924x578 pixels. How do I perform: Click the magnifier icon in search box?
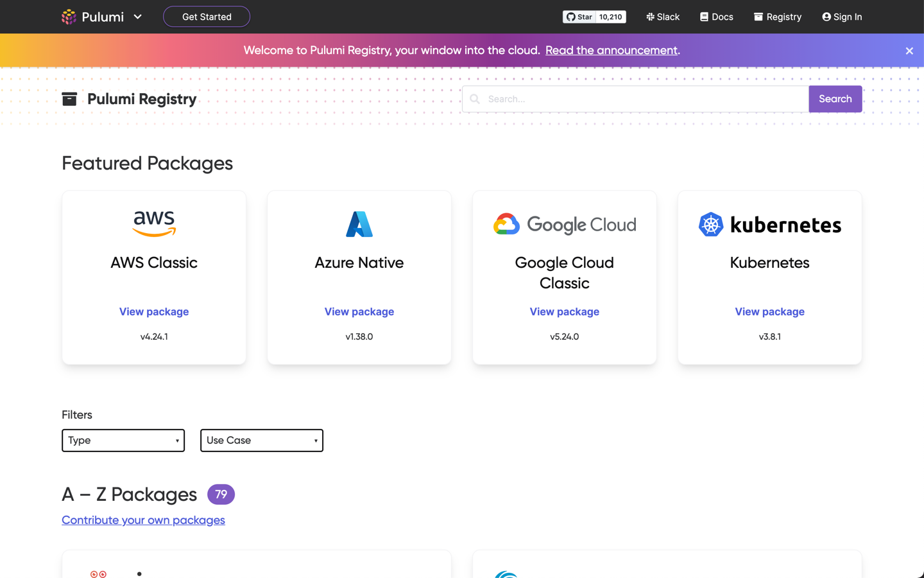tap(475, 99)
